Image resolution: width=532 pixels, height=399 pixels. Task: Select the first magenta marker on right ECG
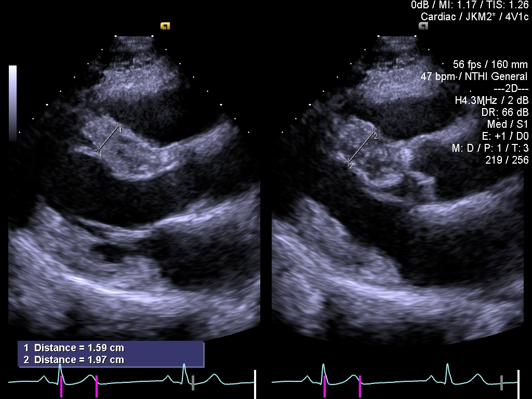click(325, 387)
